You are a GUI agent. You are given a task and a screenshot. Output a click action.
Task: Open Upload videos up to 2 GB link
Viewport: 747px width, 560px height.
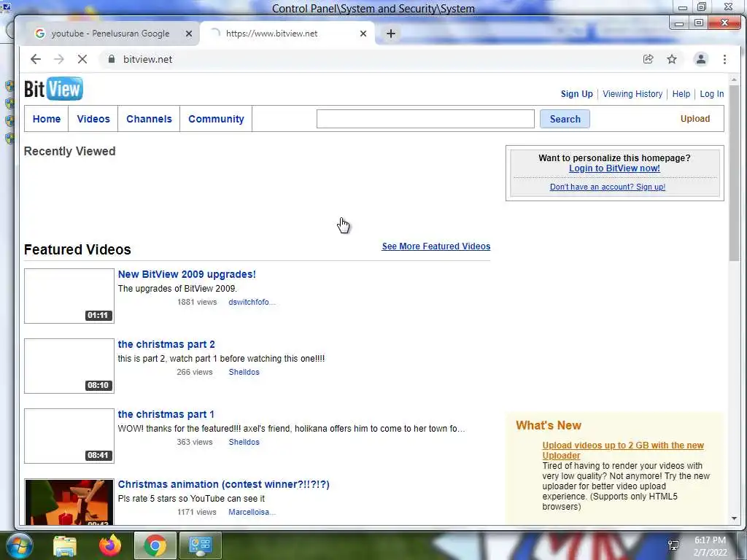pos(623,451)
